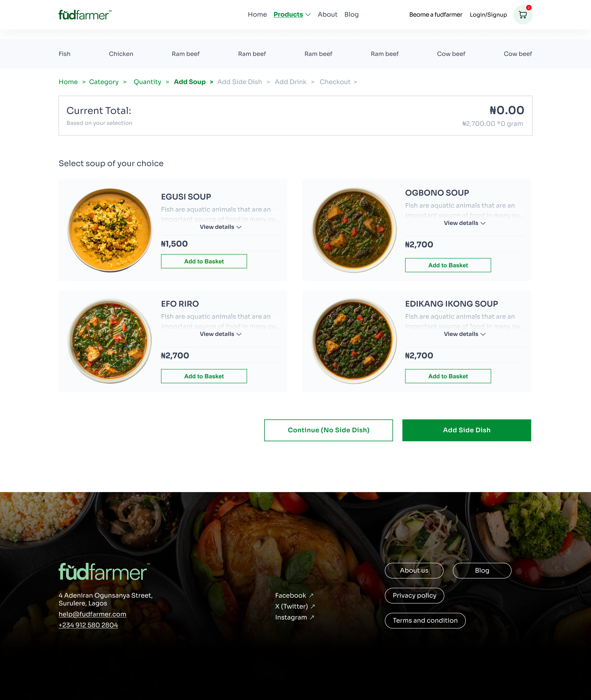Click the Instagram arrow icon
The width and height of the screenshot is (591, 700).
312,617
